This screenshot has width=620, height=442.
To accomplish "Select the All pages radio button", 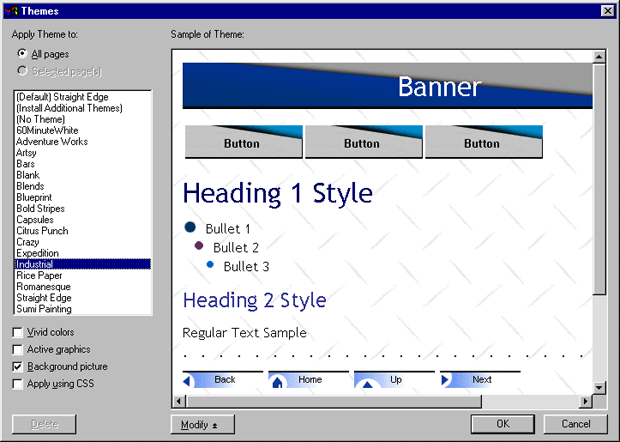I will click(22, 54).
